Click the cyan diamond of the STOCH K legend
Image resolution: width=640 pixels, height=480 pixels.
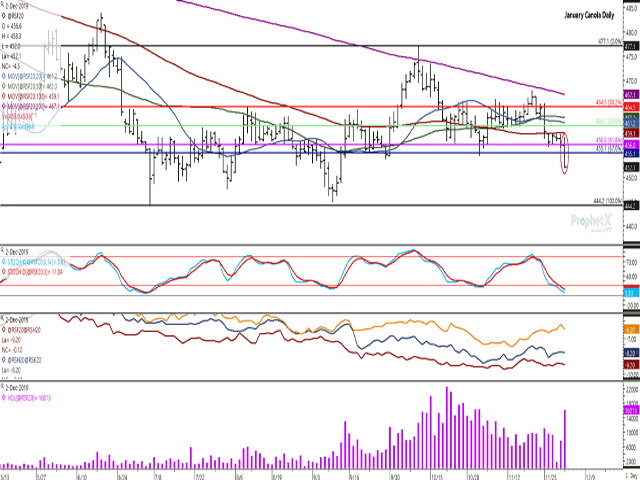3,260
